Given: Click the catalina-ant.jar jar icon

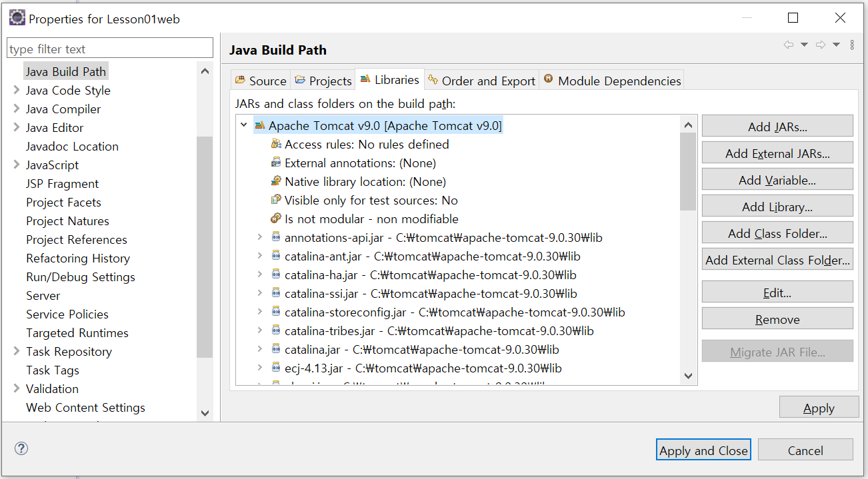Looking at the screenshot, I should (x=276, y=256).
